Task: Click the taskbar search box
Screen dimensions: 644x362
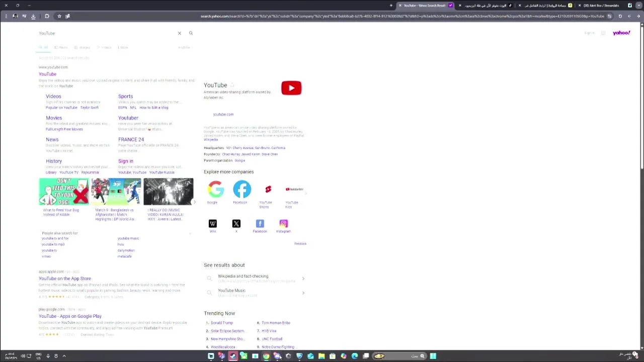Action: [x=399, y=356]
